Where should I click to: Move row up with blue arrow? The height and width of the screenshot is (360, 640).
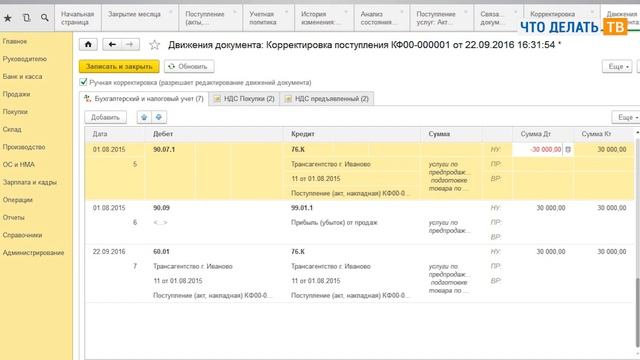(144, 117)
